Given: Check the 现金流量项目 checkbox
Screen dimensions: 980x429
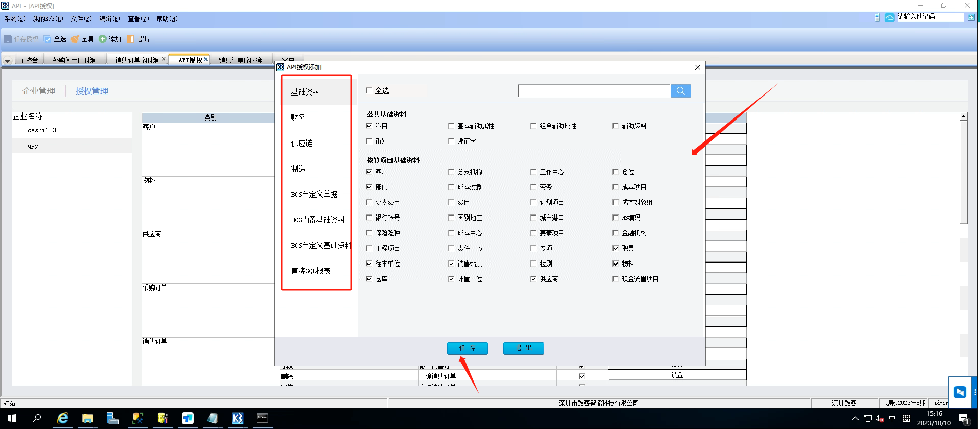Looking at the screenshot, I should pyautogui.click(x=616, y=279).
